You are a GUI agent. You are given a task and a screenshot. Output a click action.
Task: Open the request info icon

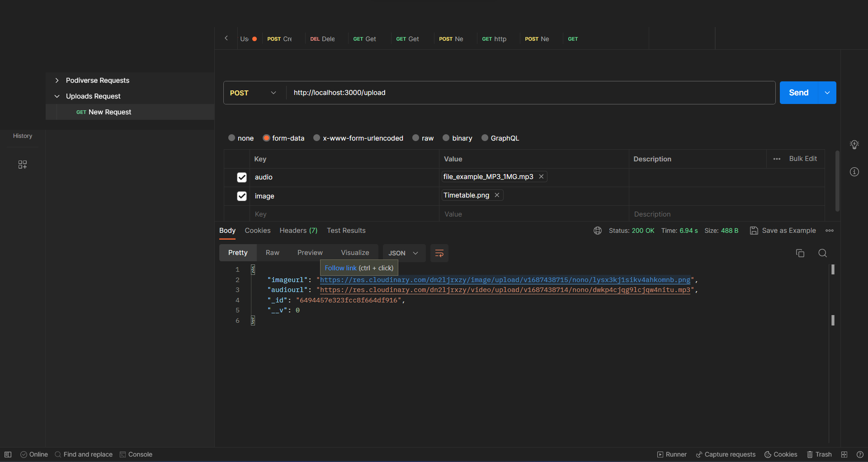[854, 172]
